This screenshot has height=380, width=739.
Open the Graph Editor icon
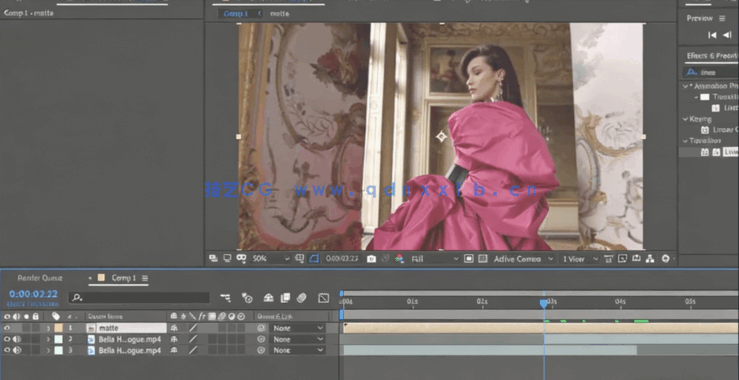[x=324, y=297]
